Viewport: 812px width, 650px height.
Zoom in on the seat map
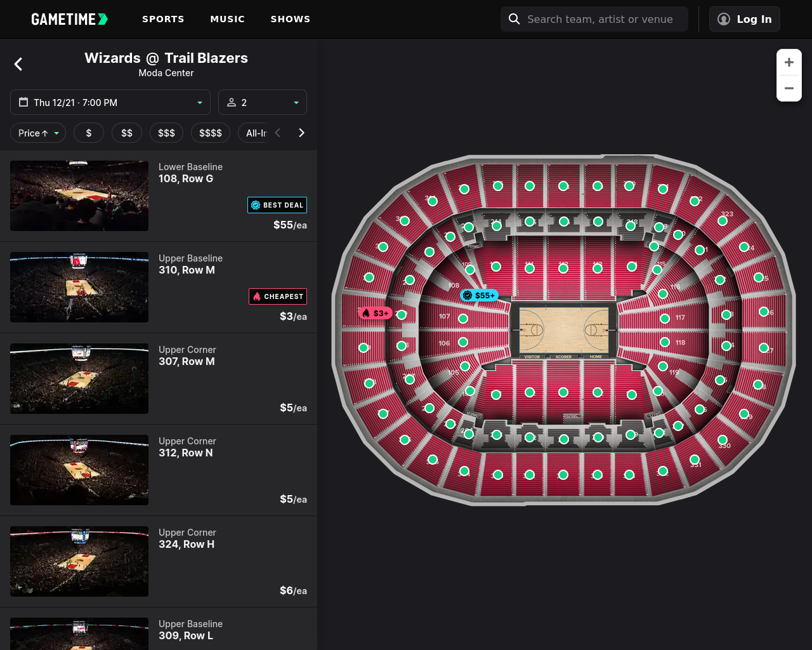point(789,62)
